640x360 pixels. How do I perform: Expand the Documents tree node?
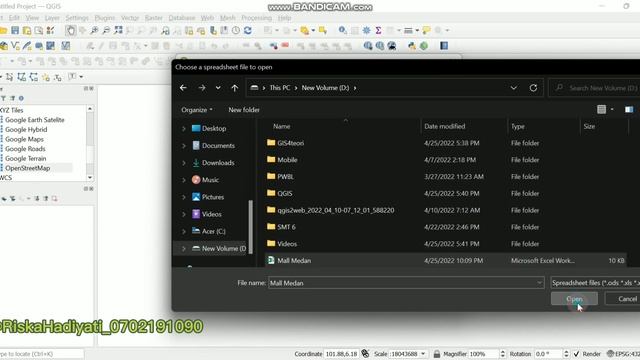coord(184,146)
